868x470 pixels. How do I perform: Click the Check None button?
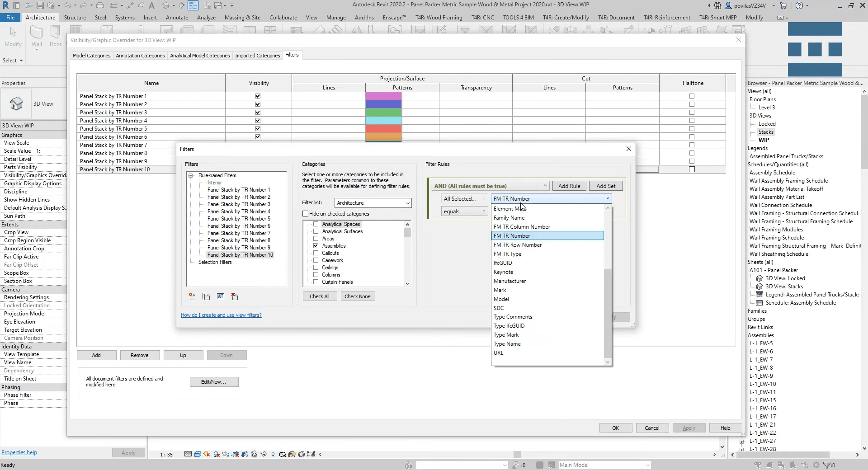[358, 296]
